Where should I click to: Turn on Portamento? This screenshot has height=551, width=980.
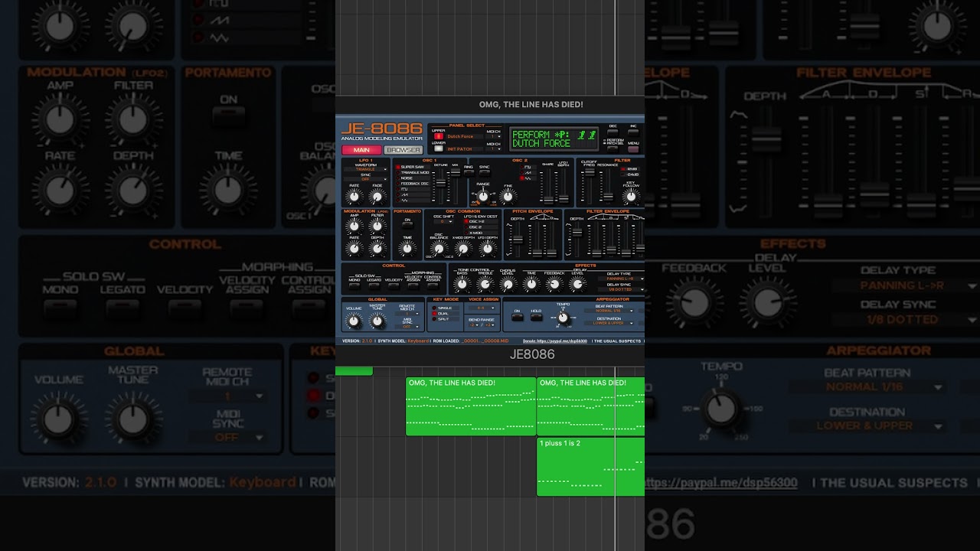(407, 225)
